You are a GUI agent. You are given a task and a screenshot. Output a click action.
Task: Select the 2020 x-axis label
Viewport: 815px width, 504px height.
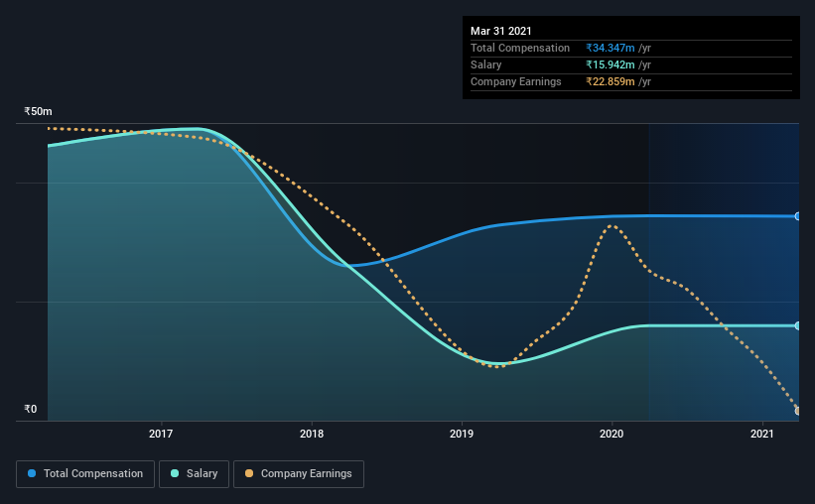(611, 434)
